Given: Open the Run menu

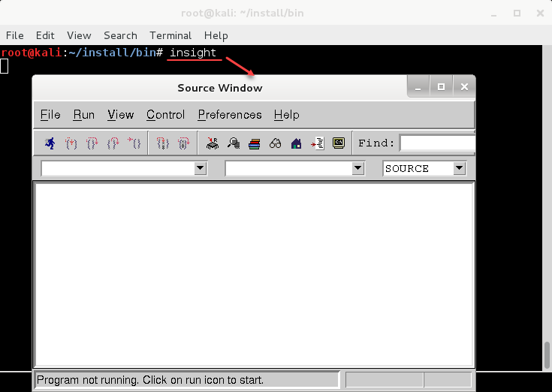Looking at the screenshot, I should point(84,115).
